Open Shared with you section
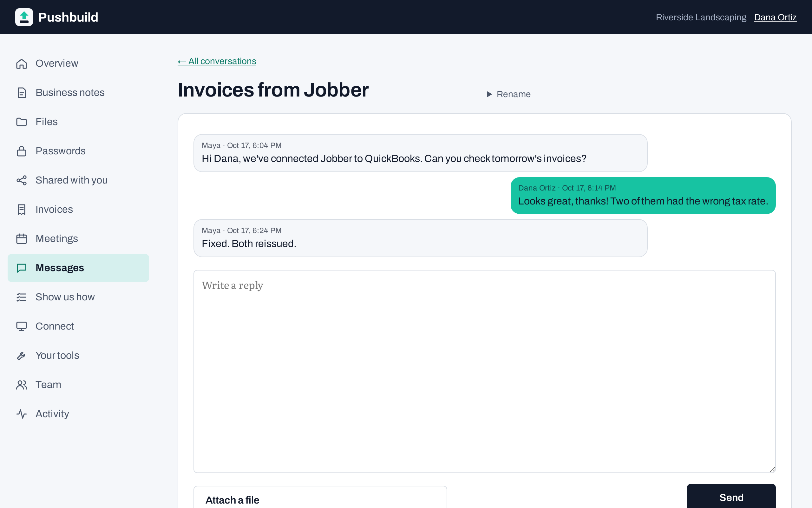This screenshot has width=812, height=508. (x=78, y=180)
